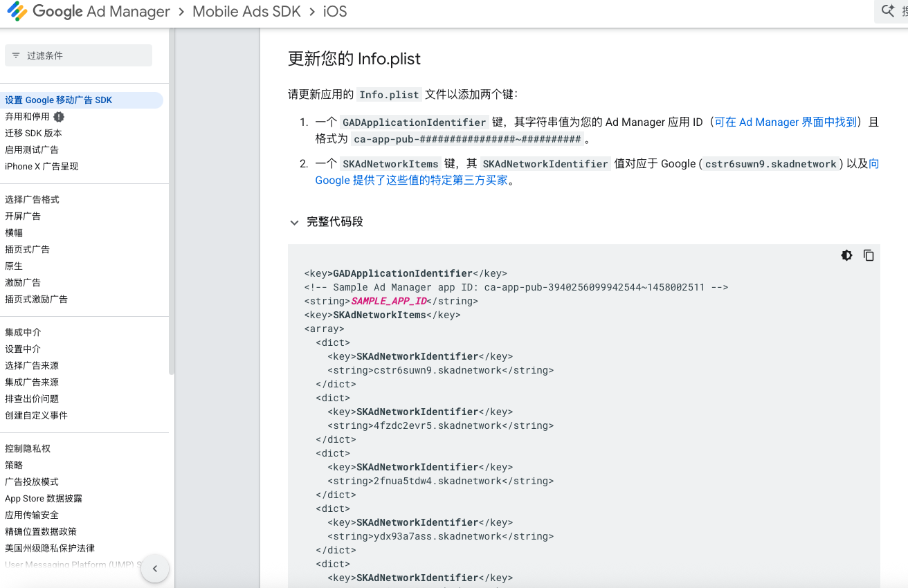Click SAMPLE_APP_ID placeholder in code

point(389,301)
